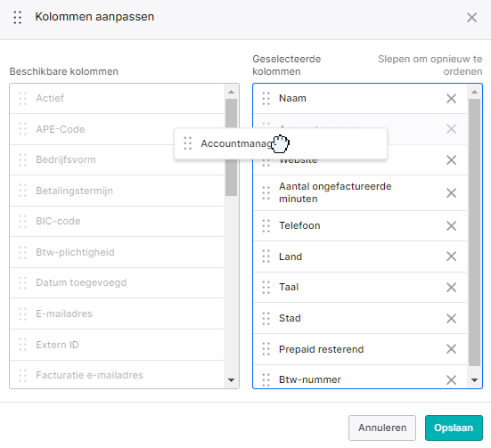Click the down arrow of available columns scrollbar
491x448 pixels.
tap(231, 380)
